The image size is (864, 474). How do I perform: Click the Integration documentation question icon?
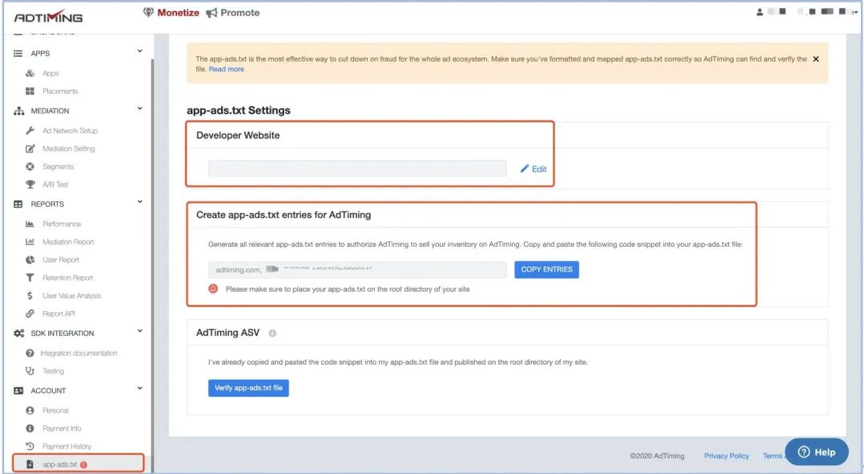30,353
